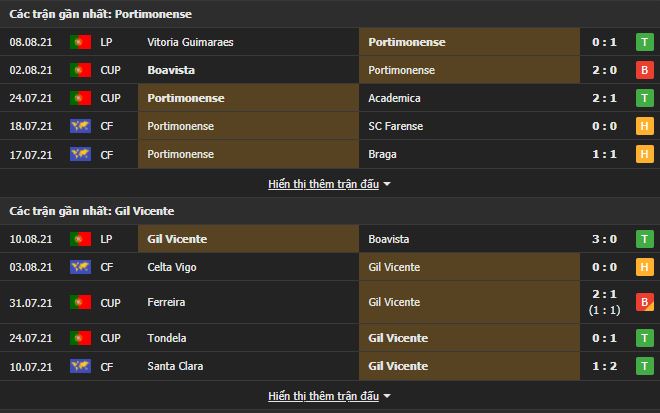660x413 pixels.
Task: Expand more Portimonense matches dropdown arrow
Action: pos(387,184)
